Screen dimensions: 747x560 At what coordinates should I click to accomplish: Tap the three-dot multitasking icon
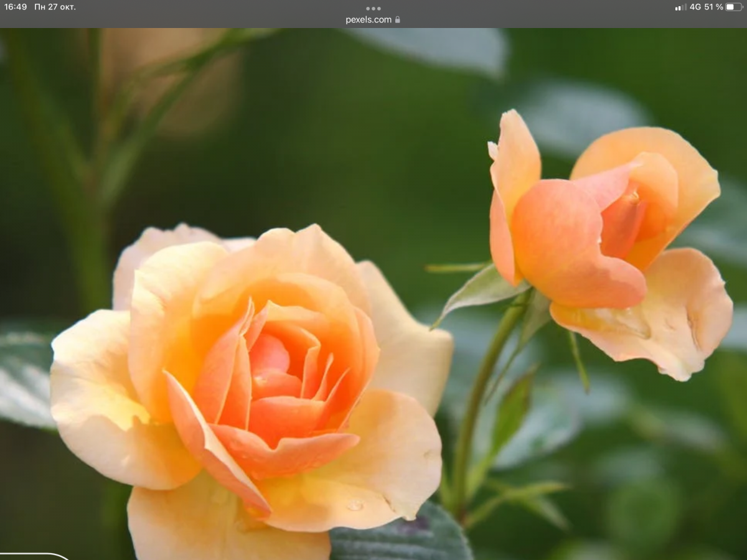[373, 8]
